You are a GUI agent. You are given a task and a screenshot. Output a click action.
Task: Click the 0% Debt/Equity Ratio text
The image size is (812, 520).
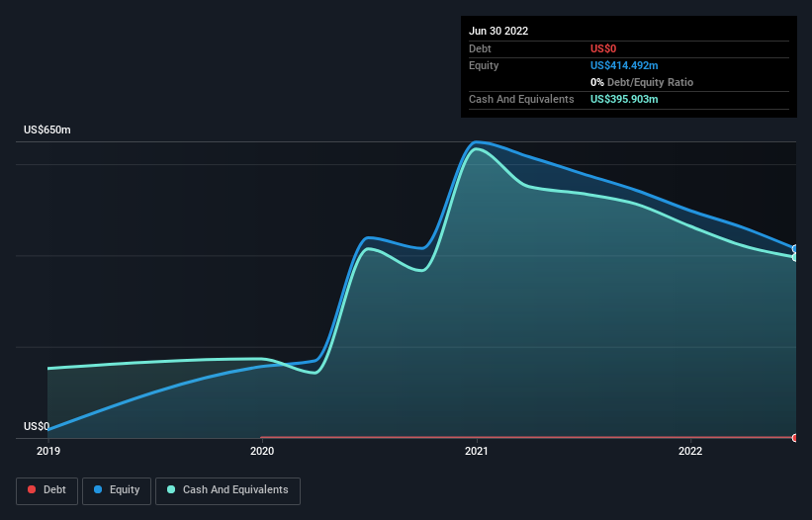coord(642,82)
